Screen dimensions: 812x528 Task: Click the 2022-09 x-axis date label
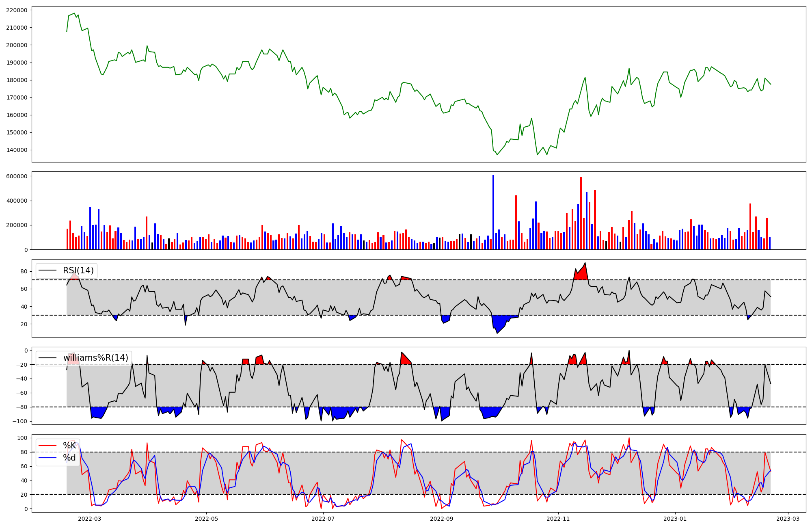(442, 518)
